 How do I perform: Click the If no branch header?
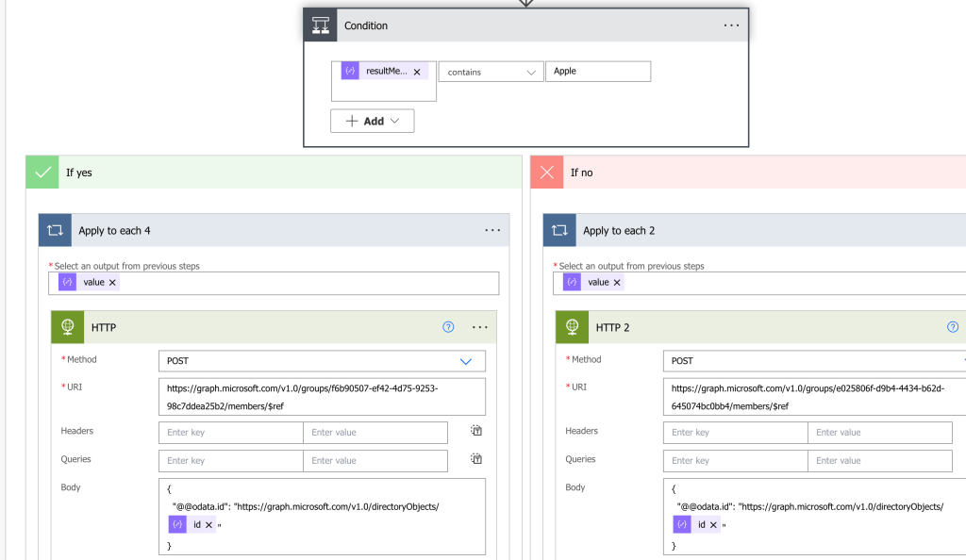(747, 173)
